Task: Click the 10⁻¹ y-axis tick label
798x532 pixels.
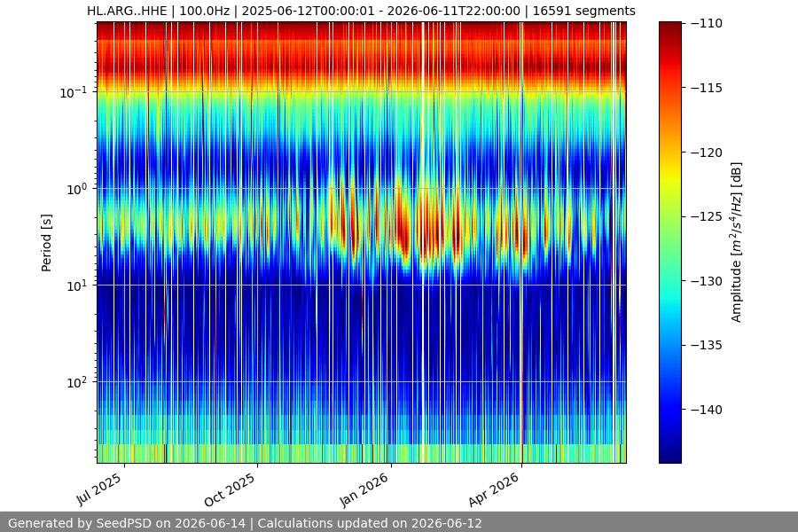Action: [x=74, y=92]
